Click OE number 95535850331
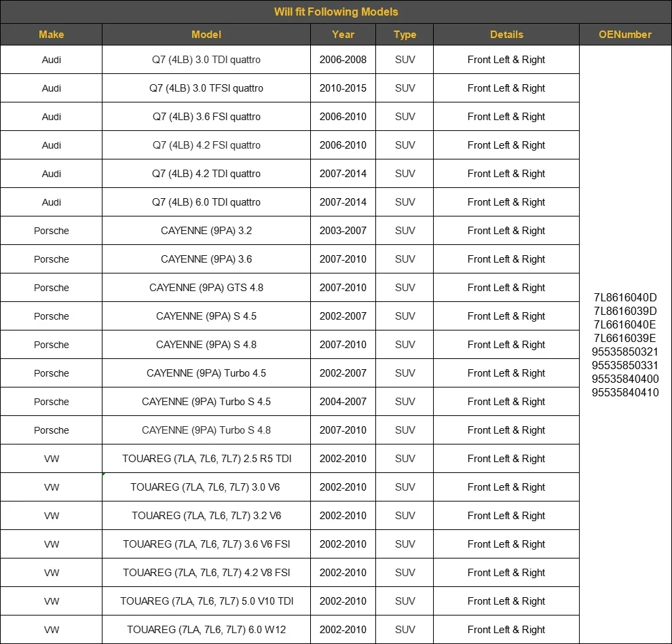 [625, 365]
